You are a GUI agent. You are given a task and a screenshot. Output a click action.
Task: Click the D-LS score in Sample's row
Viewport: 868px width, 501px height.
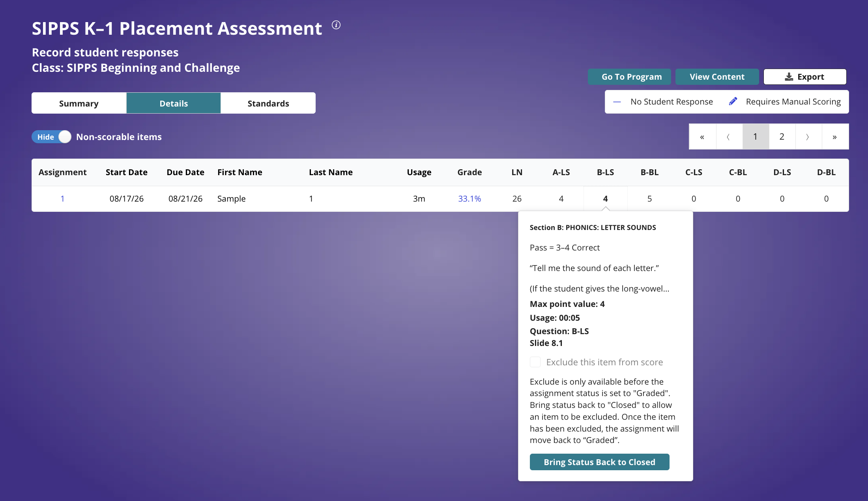[x=782, y=199]
